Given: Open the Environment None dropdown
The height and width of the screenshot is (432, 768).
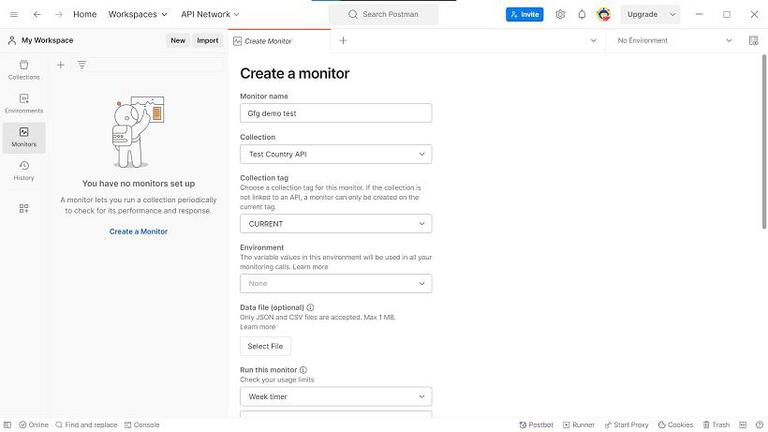Looking at the screenshot, I should (336, 284).
